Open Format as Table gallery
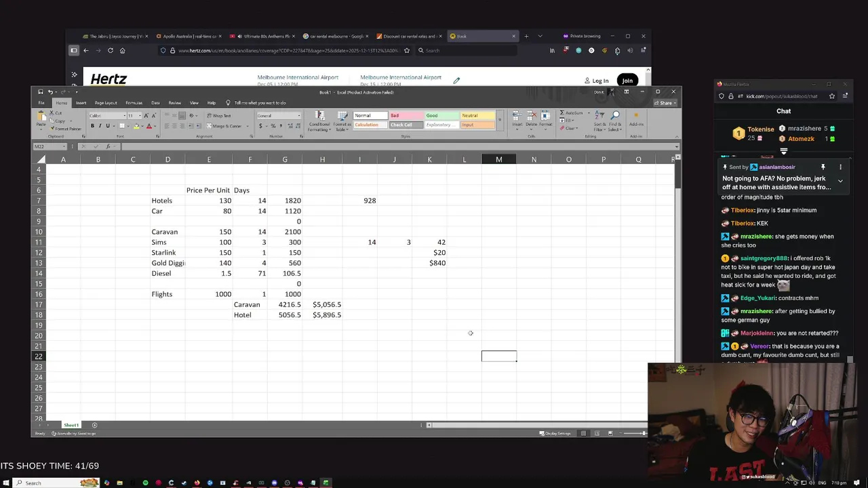This screenshot has height=488, width=868. click(342, 121)
